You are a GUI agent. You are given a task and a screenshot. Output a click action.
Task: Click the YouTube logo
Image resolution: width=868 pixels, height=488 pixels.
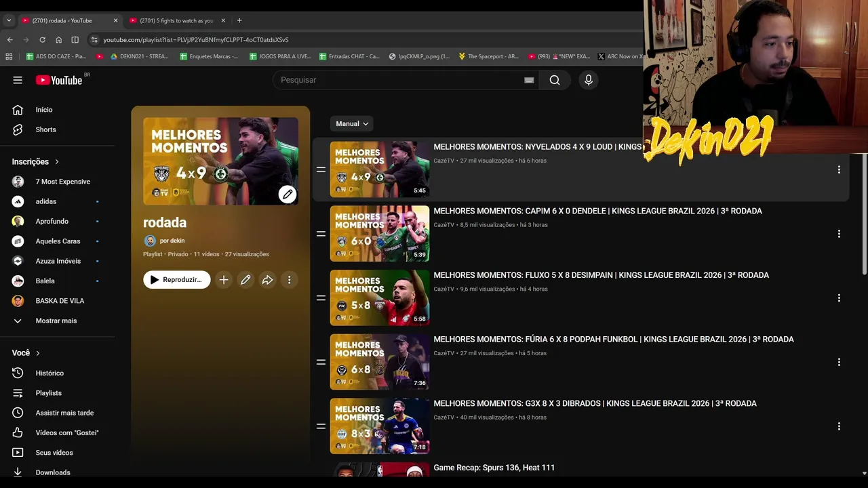point(59,80)
